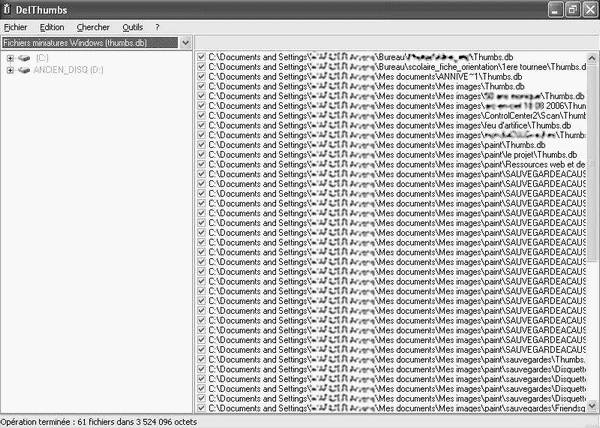
Task: Select the paint\Ressources web et de path text
Action: pos(397,164)
